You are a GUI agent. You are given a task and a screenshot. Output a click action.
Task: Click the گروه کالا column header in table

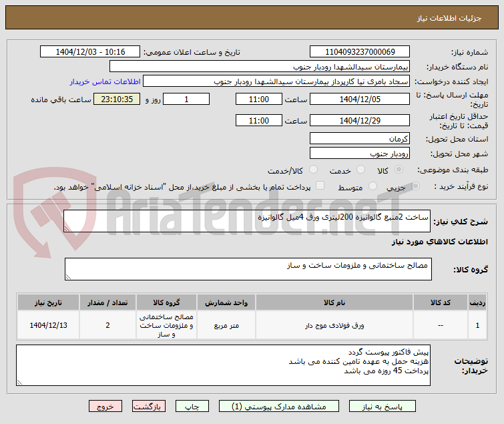(166, 302)
